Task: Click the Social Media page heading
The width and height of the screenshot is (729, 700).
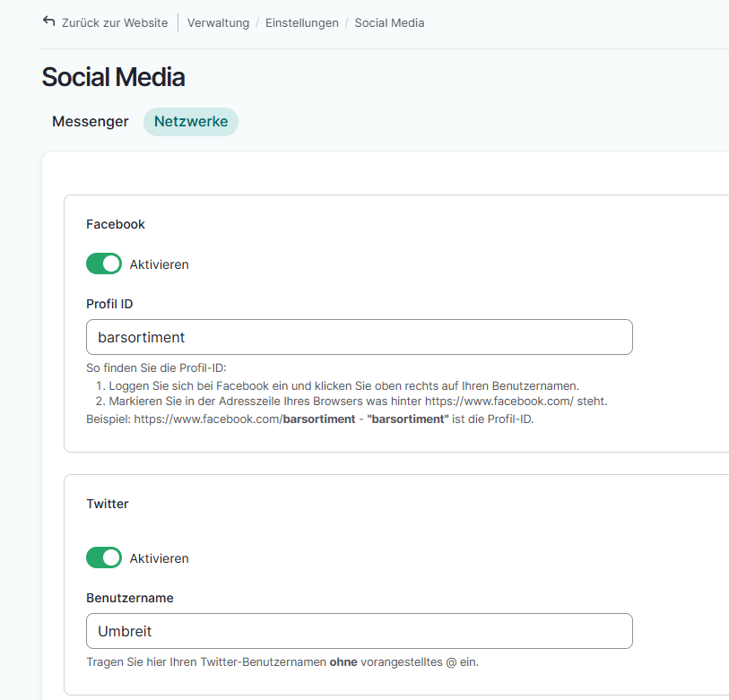Action: [x=113, y=77]
